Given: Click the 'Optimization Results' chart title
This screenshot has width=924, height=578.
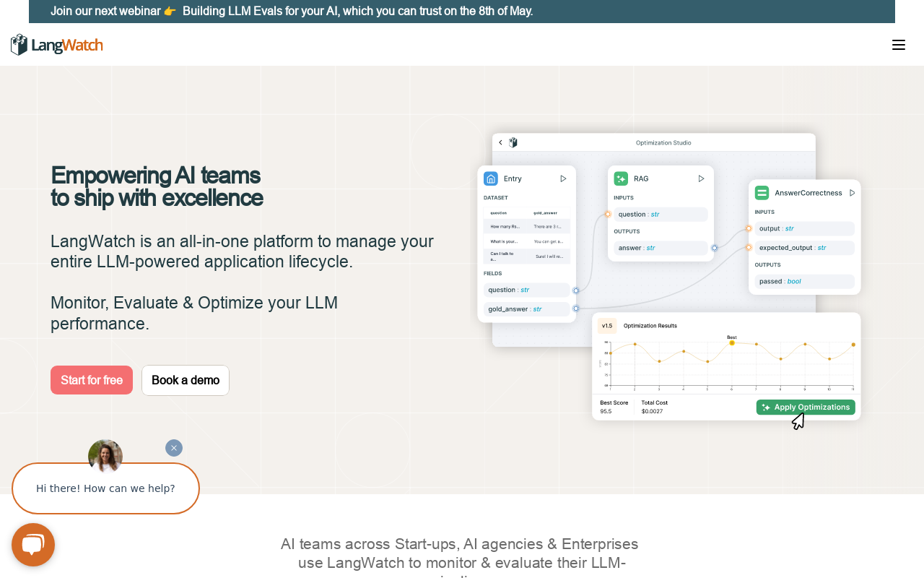Looking at the screenshot, I should click(x=650, y=326).
